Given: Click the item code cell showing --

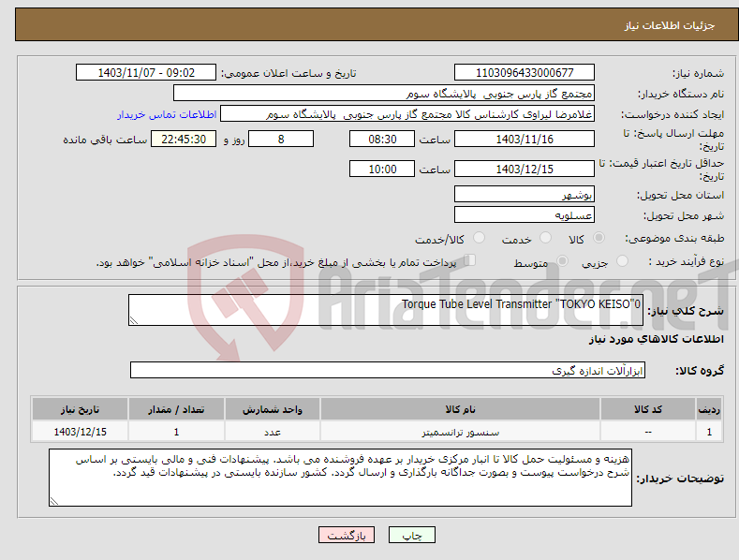Looking at the screenshot, I should (x=648, y=432).
